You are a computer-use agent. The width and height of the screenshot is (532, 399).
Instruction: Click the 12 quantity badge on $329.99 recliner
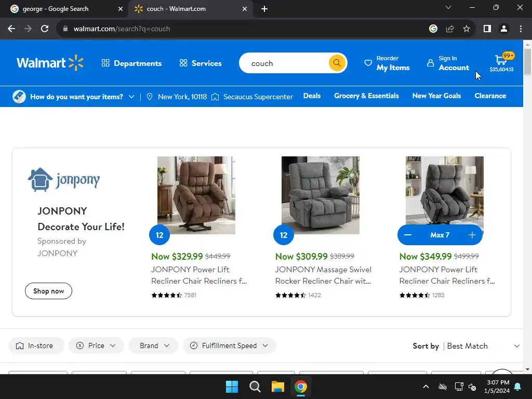pyautogui.click(x=159, y=235)
